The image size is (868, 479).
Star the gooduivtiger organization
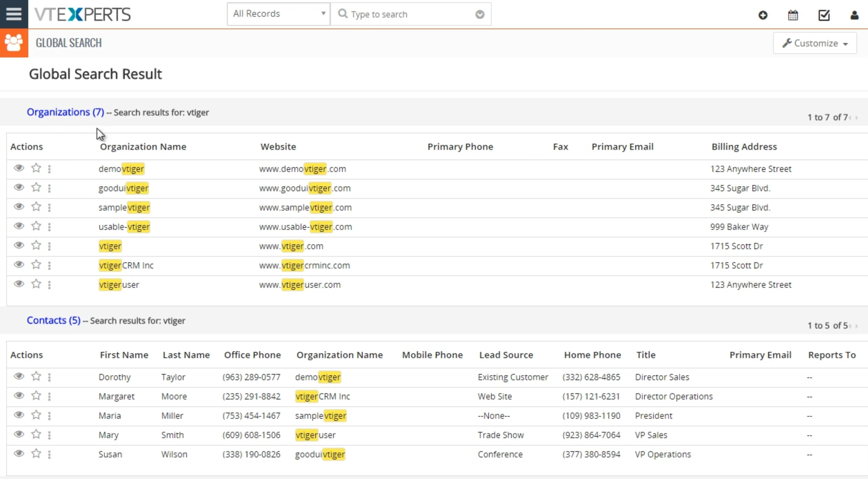click(36, 188)
